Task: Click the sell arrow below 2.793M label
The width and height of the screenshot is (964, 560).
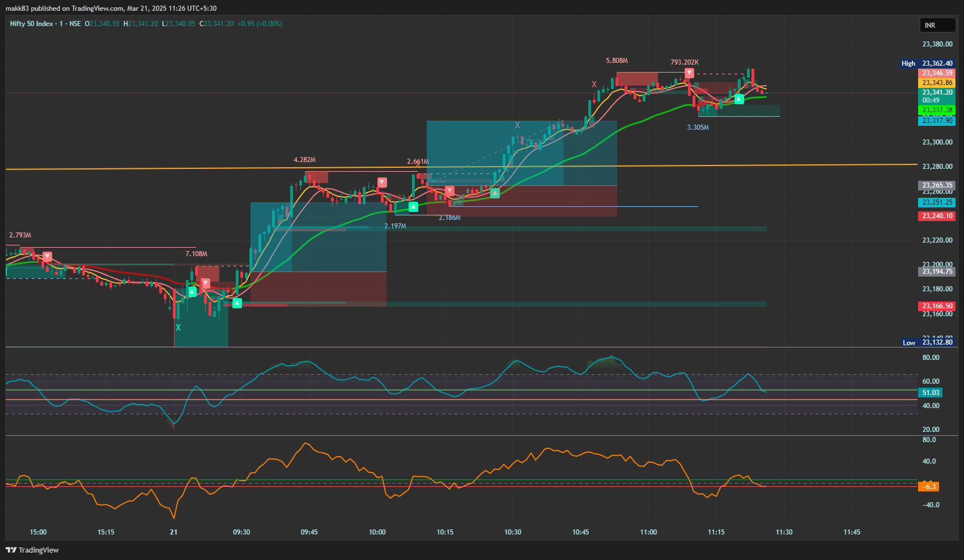Action: tap(48, 257)
